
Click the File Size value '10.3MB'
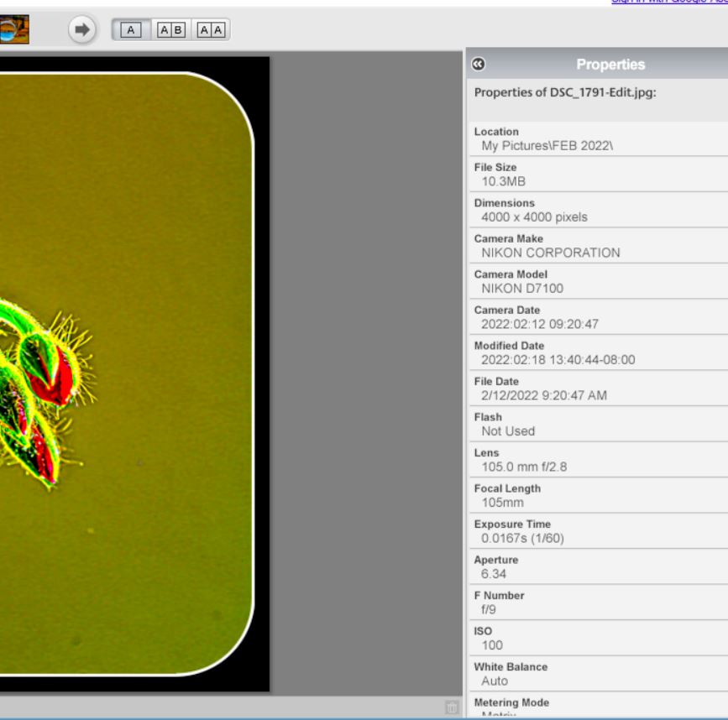pos(503,181)
